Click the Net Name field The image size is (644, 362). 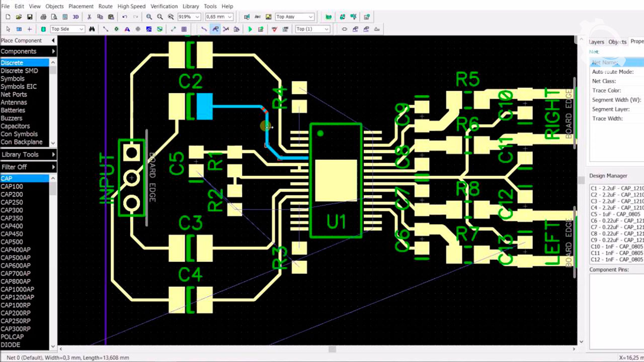[616, 62]
